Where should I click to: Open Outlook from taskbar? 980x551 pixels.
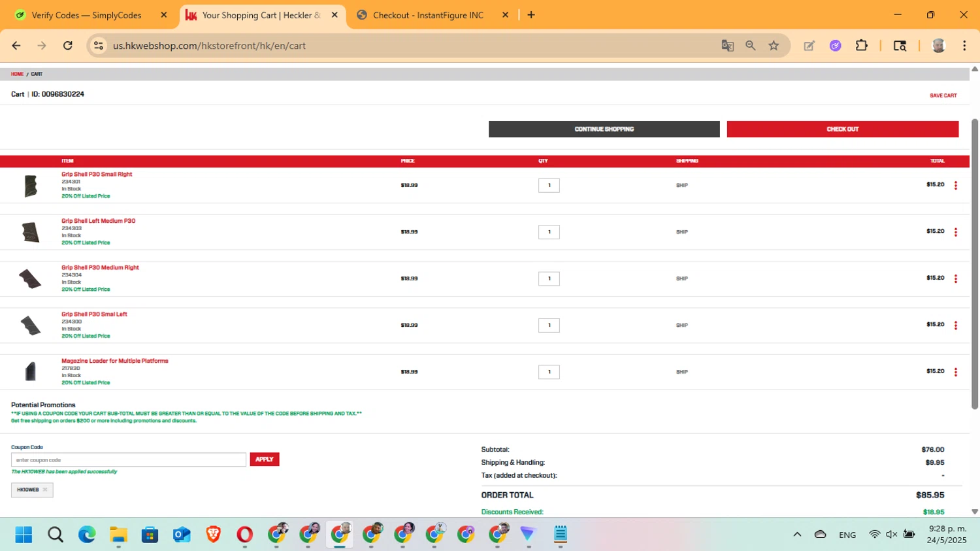click(x=182, y=535)
